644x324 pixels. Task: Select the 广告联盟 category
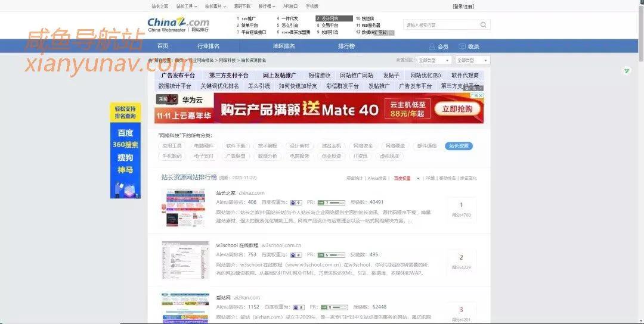point(236,156)
